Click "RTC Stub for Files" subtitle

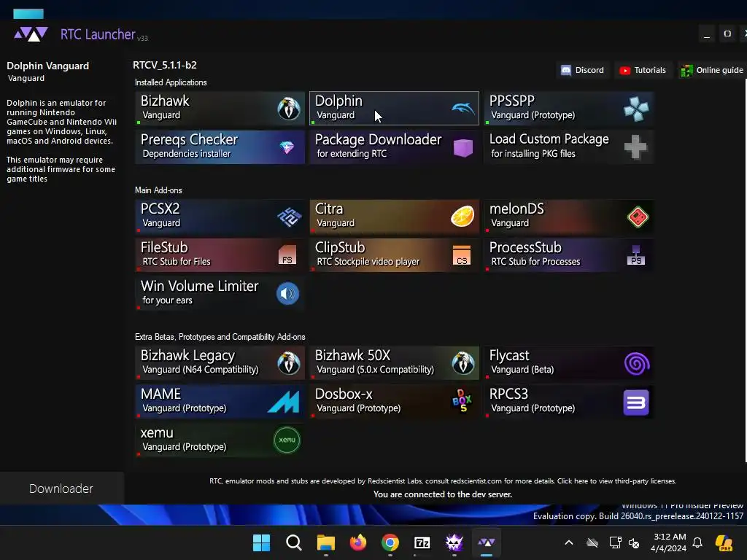pyautogui.click(x=177, y=262)
